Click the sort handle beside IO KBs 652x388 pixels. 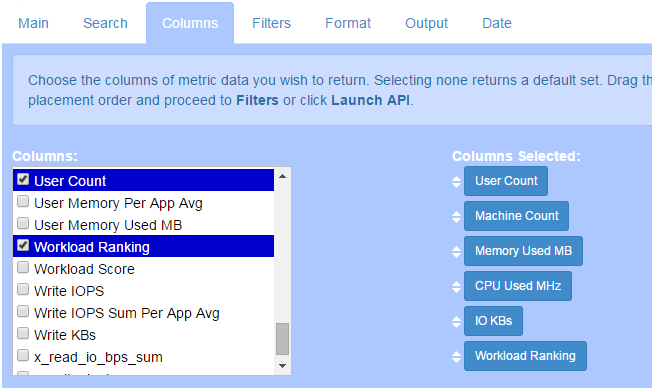coord(456,321)
